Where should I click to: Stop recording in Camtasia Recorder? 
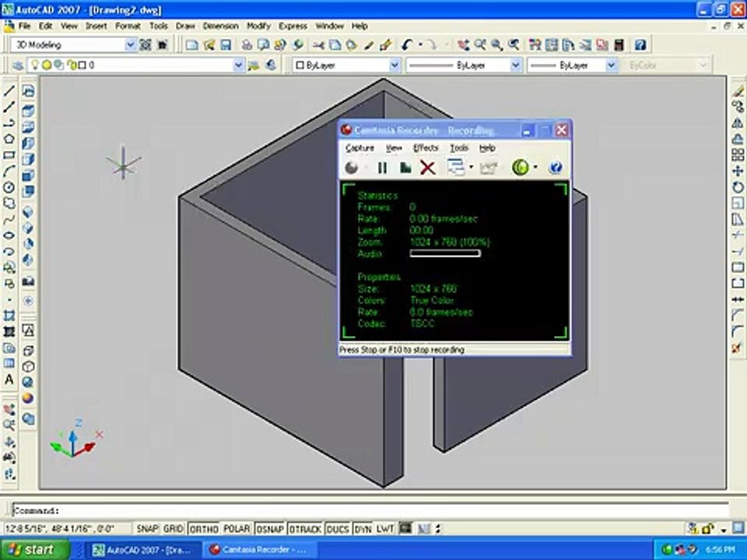coord(405,168)
